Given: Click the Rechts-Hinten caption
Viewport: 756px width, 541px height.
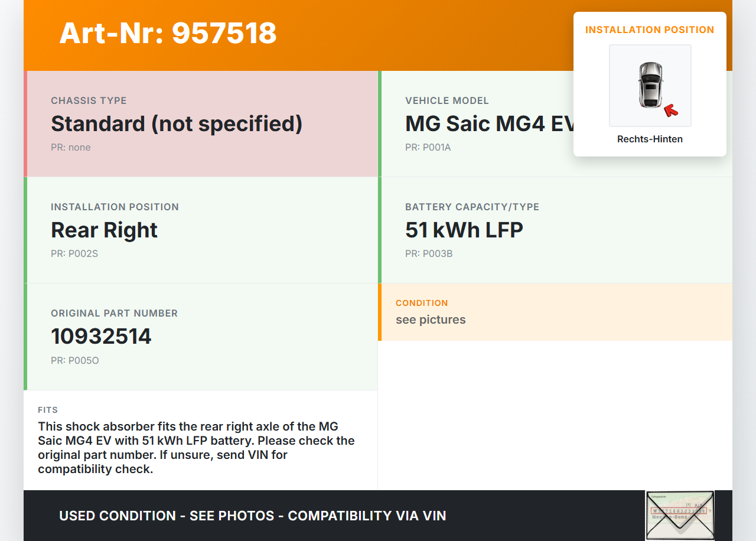Looking at the screenshot, I should tap(650, 139).
